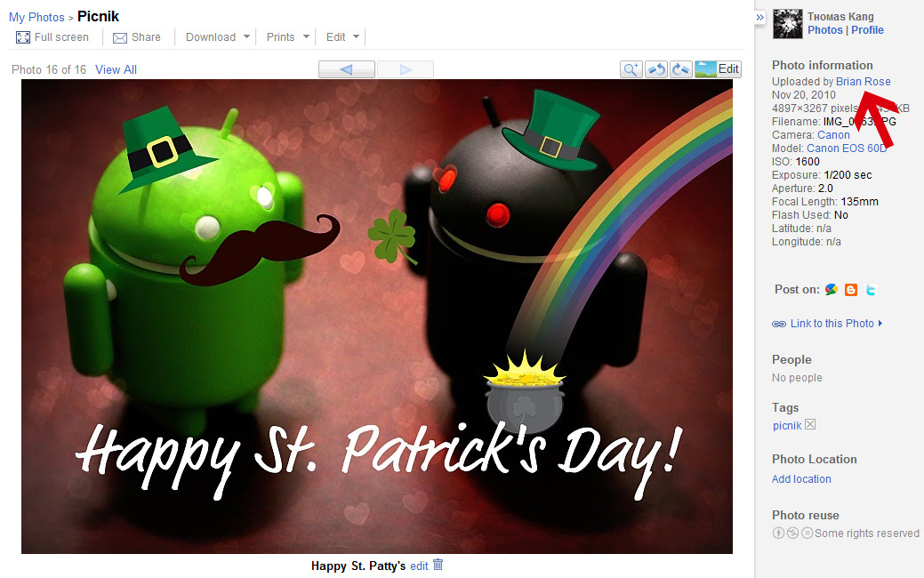Open the Profile link

(x=867, y=30)
